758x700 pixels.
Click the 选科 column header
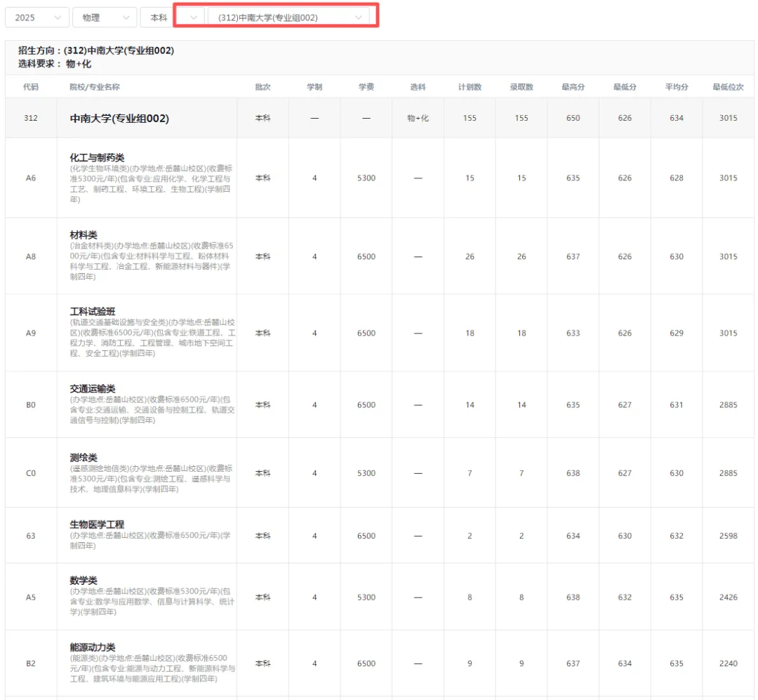pos(418,87)
